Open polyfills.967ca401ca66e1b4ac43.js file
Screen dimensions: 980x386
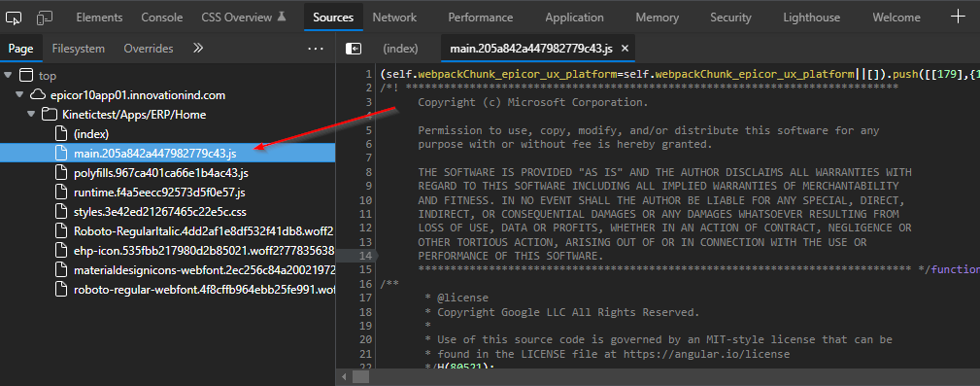coord(160,173)
